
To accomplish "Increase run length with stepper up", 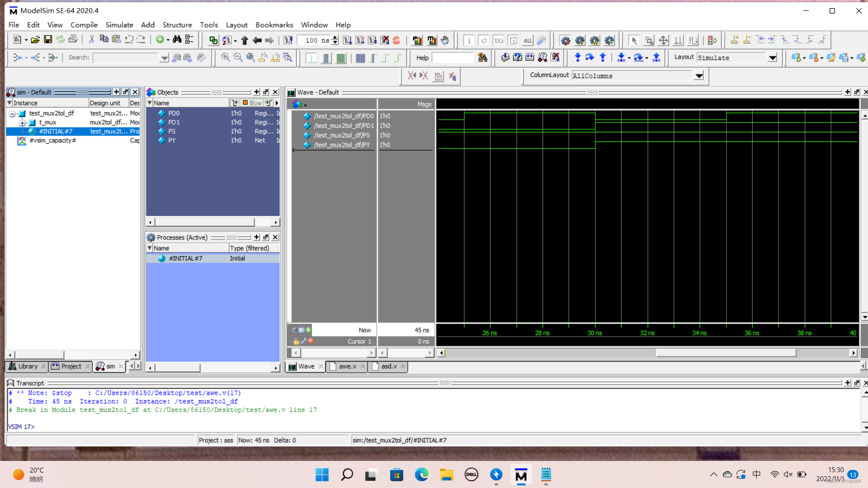I will (x=335, y=38).
